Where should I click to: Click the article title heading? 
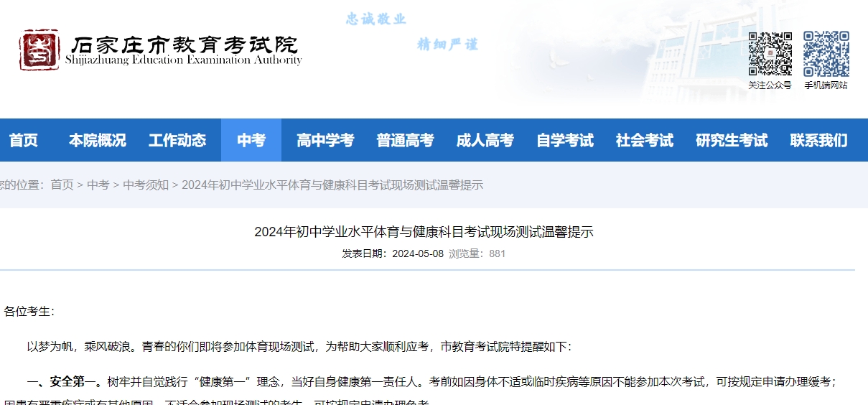(x=424, y=232)
